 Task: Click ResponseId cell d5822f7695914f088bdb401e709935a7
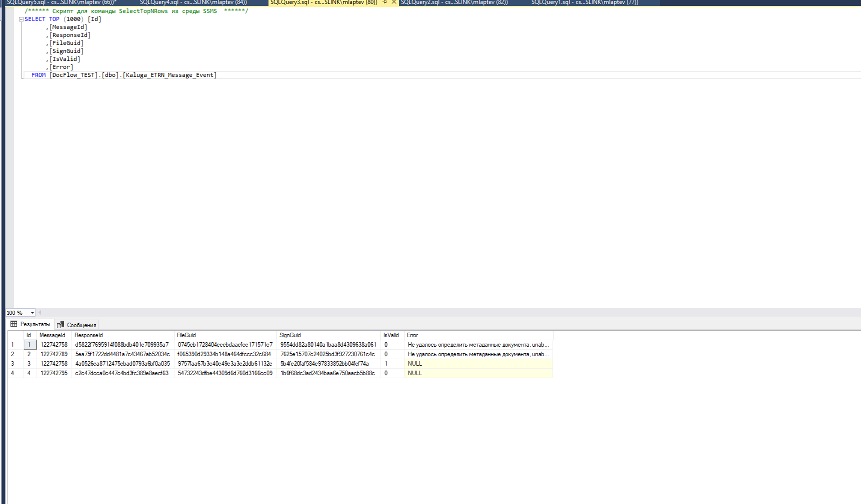(x=123, y=345)
